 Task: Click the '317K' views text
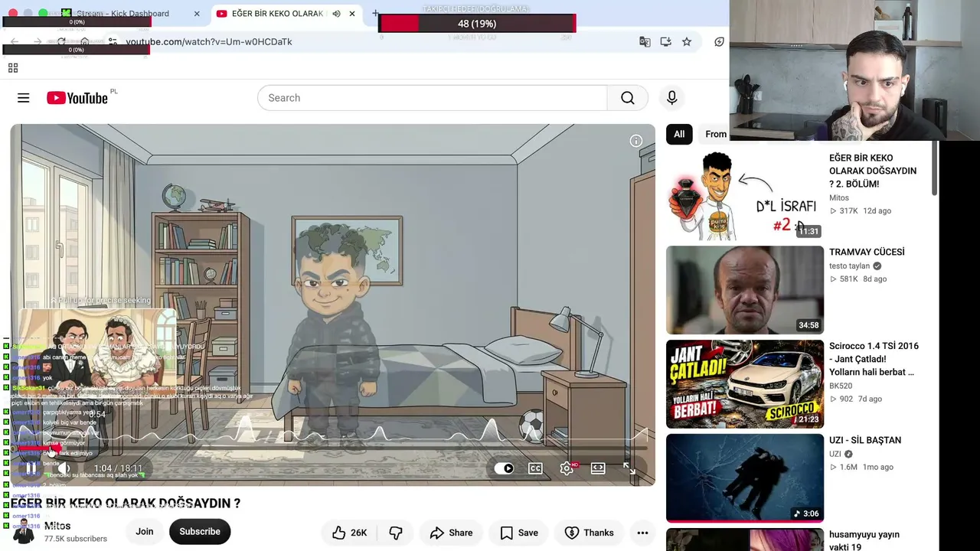(848, 211)
